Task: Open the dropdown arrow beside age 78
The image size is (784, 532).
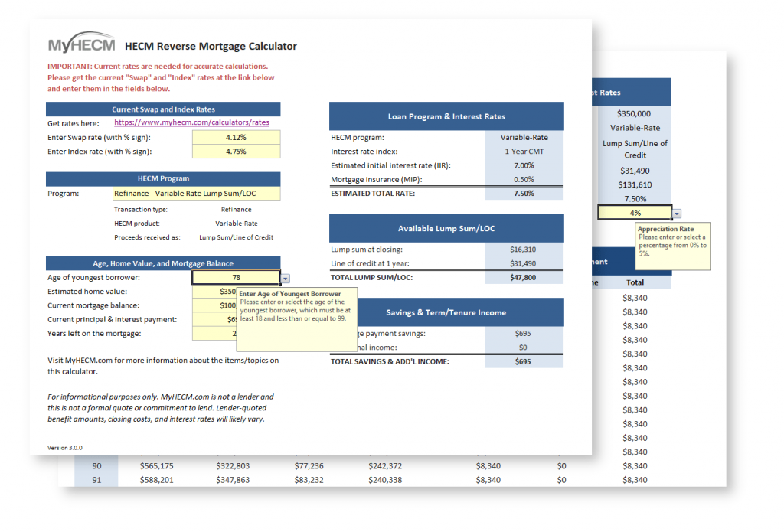Action: click(286, 279)
